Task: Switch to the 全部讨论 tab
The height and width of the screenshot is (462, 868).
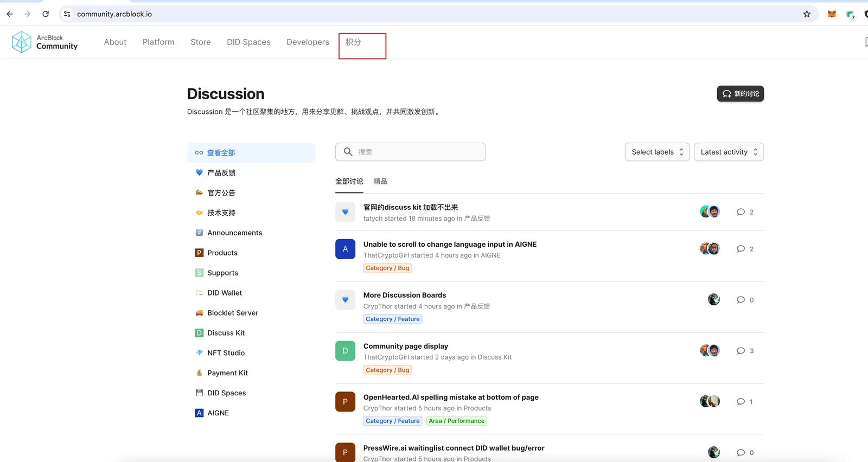Action: [349, 181]
